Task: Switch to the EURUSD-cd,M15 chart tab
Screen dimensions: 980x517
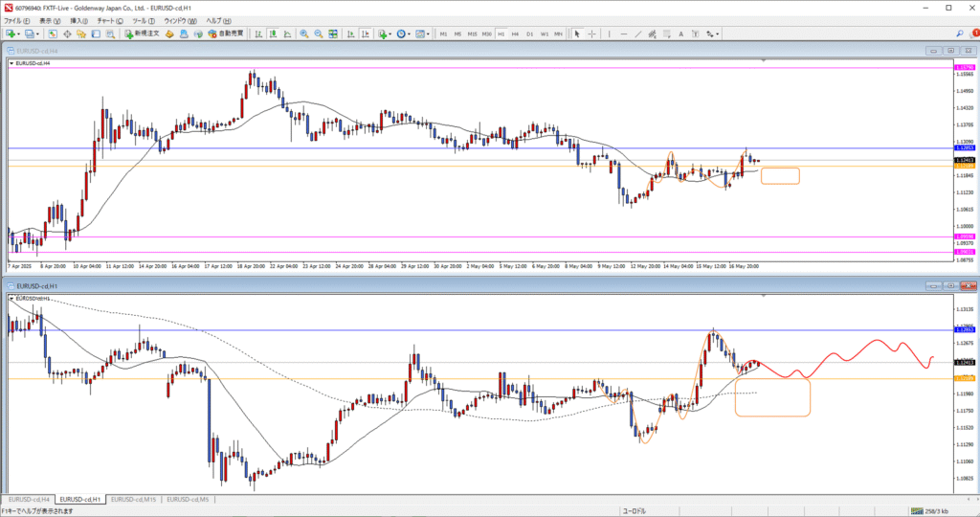Action: click(x=134, y=499)
